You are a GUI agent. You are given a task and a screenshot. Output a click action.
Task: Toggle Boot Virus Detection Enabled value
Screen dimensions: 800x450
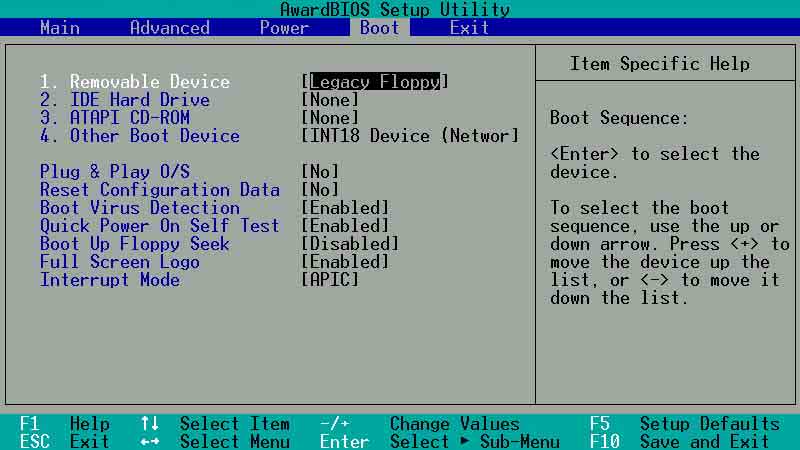[x=345, y=208]
